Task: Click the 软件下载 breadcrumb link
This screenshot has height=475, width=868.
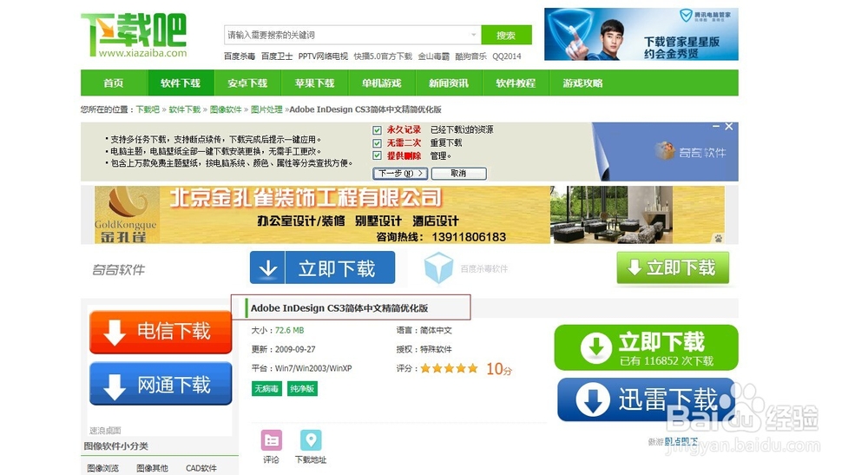Action: [184, 109]
